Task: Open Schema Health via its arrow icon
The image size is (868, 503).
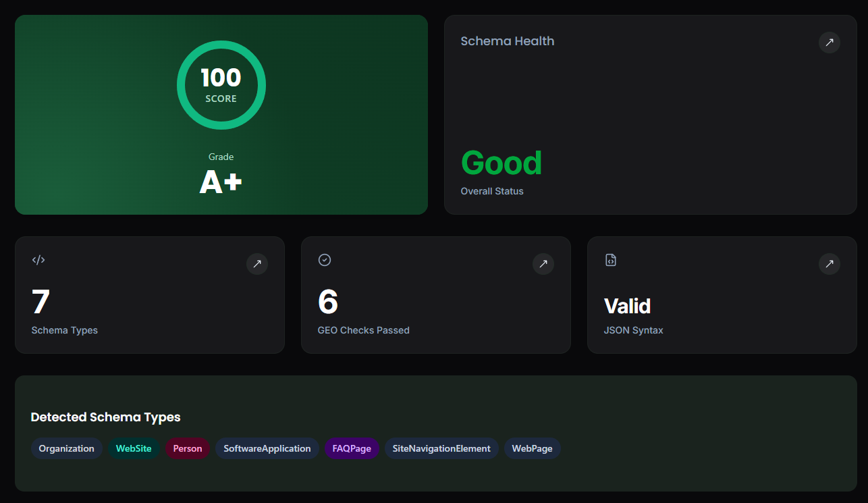Action: pyautogui.click(x=830, y=43)
